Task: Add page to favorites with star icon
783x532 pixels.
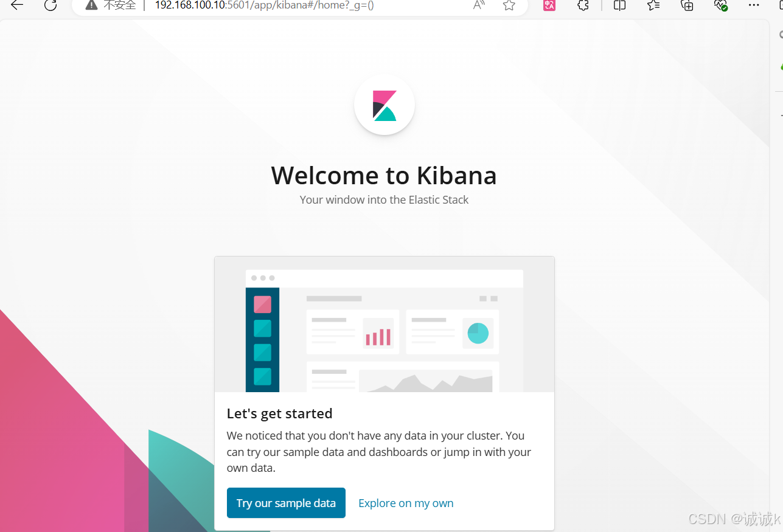Action: pos(509,5)
